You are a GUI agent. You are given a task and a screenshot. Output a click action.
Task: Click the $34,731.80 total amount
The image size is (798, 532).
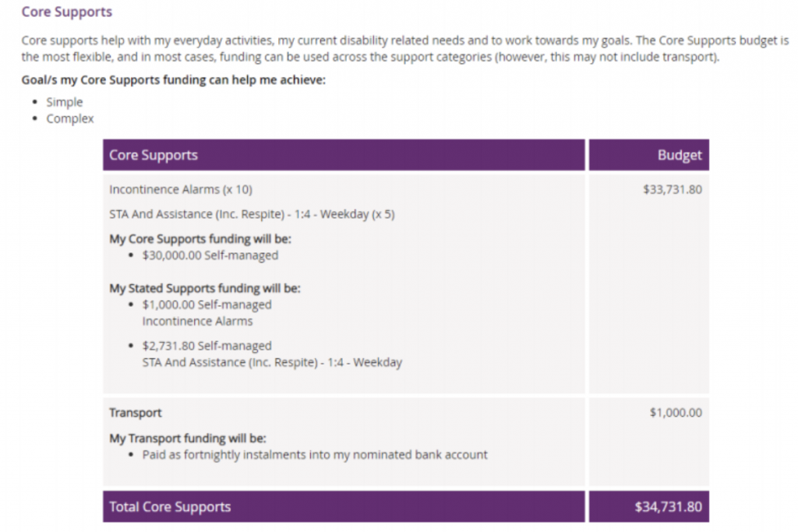[668, 507]
